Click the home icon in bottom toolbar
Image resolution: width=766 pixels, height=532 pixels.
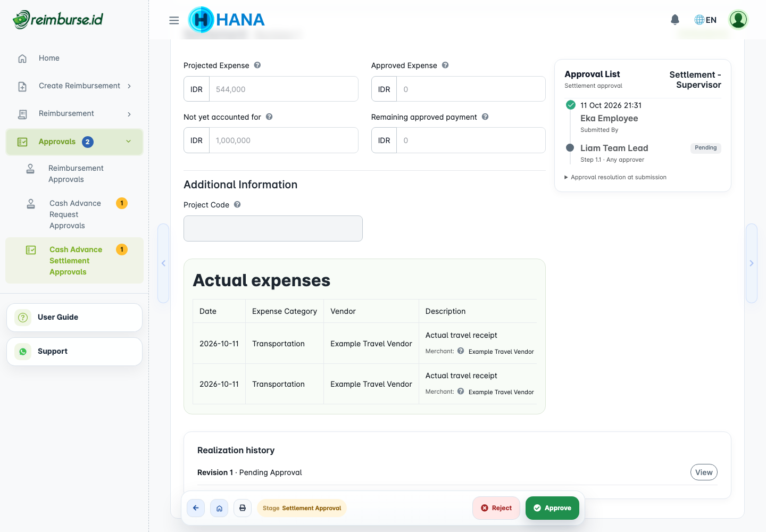(219, 508)
